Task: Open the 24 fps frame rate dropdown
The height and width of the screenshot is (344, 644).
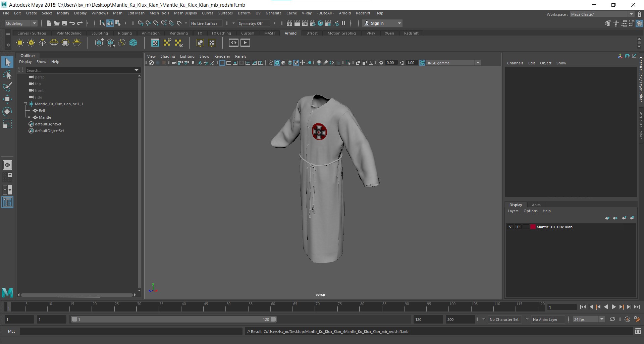Action: click(589, 319)
